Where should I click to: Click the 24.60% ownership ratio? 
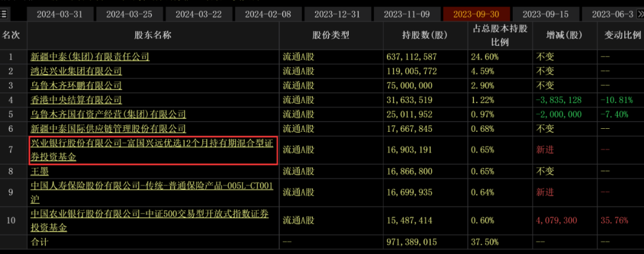pyautogui.click(x=485, y=57)
